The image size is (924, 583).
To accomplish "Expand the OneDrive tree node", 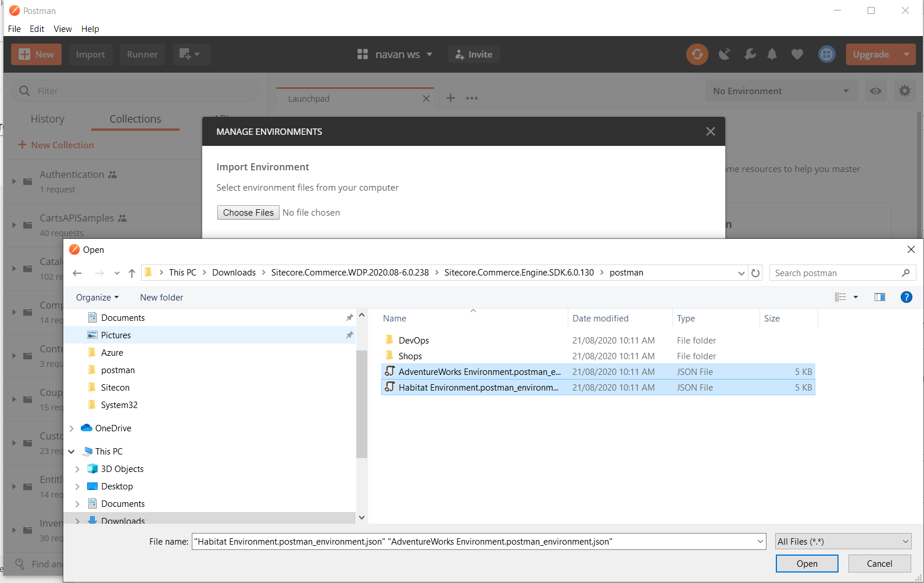I will coord(71,428).
